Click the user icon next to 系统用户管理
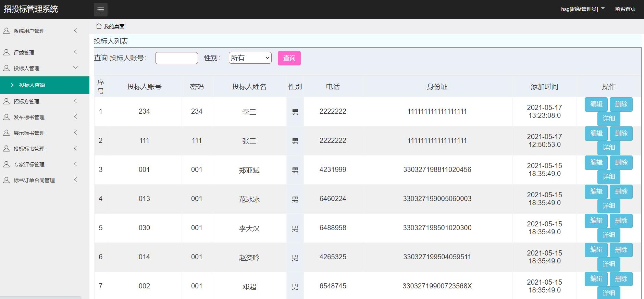The width and height of the screenshot is (644, 299). [x=7, y=31]
